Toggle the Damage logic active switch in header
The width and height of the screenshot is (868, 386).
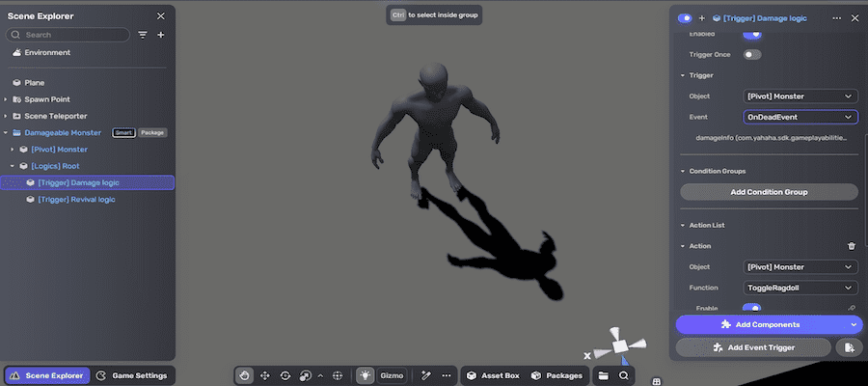coord(686,18)
